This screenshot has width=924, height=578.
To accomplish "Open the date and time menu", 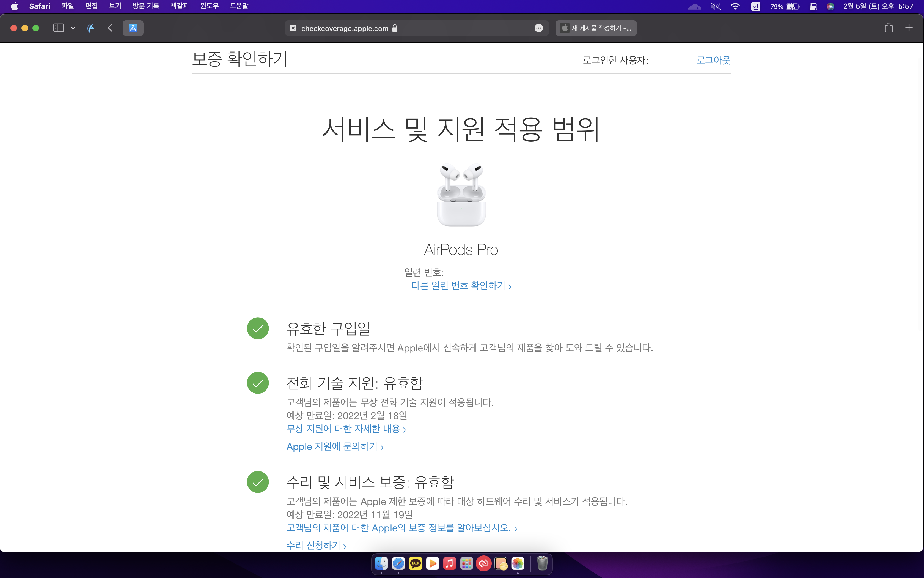I will pyautogui.click(x=878, y=6).
